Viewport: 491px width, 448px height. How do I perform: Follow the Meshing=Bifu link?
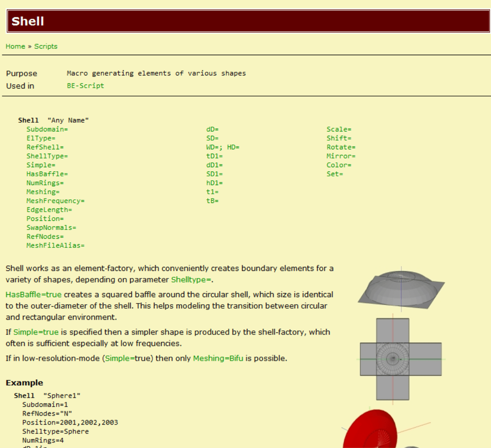218,358
